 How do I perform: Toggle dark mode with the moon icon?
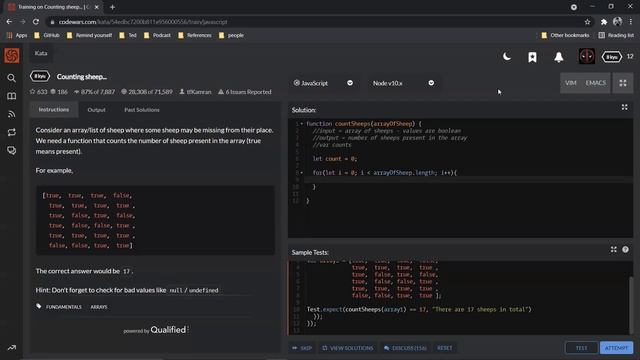pyautogui.click(x=507, y=57)
